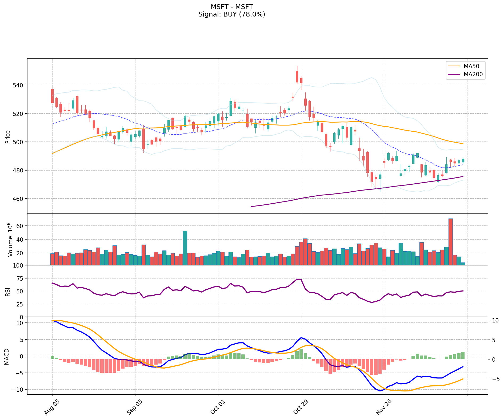Click the "Signal: BUY (78.0%)" subtitle text
Viewport: 504px width, 420px height.
[x=231, y=14]
